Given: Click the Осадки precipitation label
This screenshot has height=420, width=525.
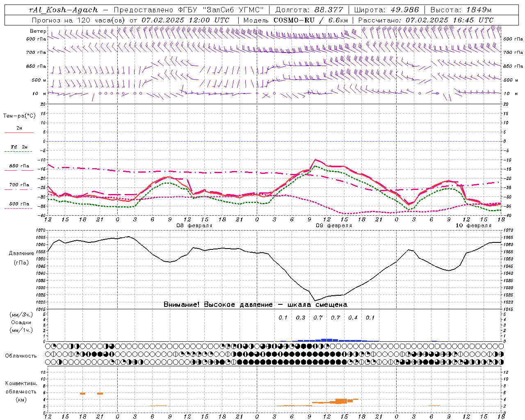Looking at the screenshot, I should 21,322.
